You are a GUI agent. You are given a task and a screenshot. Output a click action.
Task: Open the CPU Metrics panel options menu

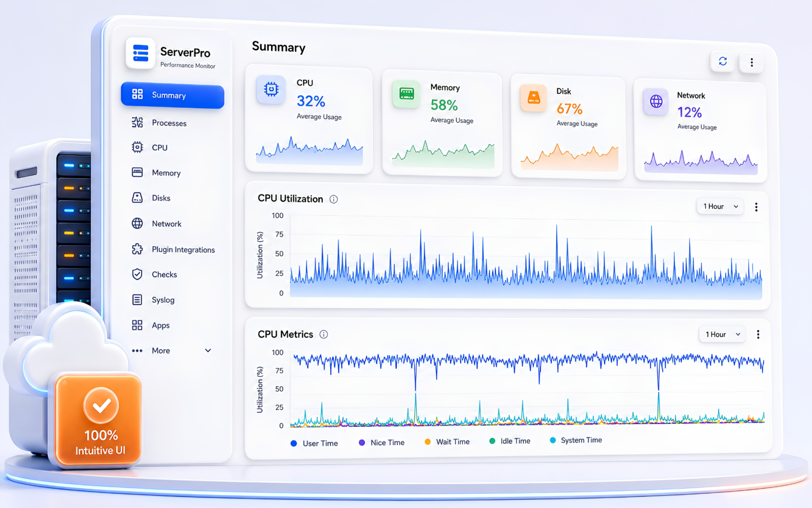click(x=758, y=334)
